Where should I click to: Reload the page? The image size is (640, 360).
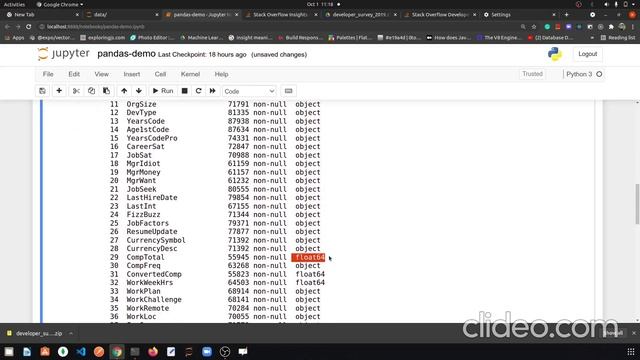coord(29,27)
